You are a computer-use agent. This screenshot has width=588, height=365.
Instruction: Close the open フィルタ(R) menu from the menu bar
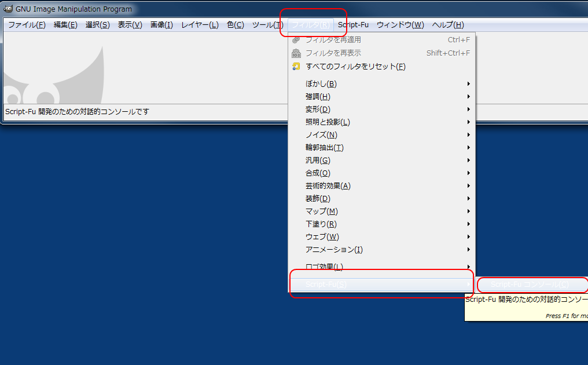tap(311, 25)
